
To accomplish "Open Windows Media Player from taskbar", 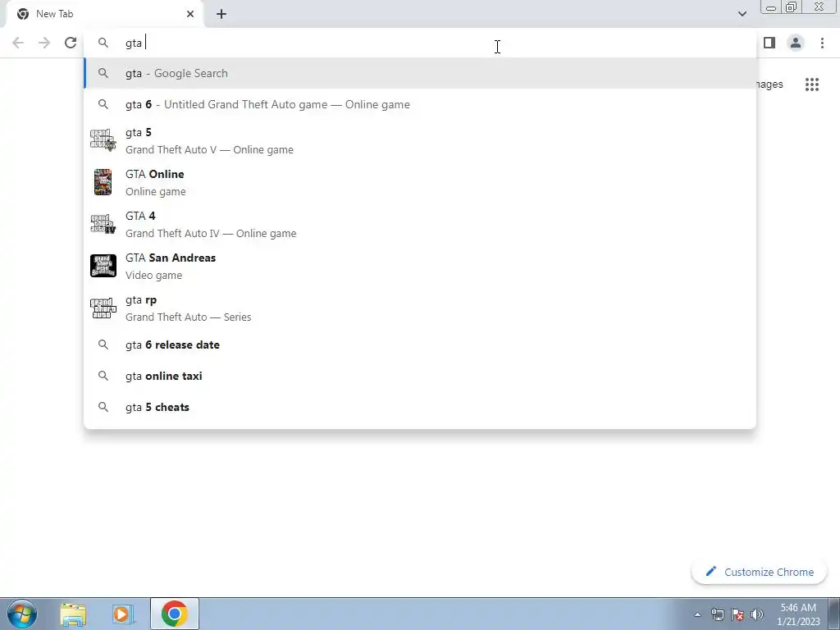I will [x=124, y=614].
